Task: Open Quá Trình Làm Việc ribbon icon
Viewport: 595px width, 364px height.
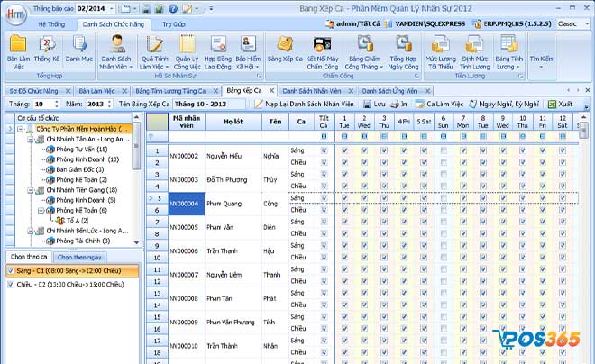Action: tap(154, 52)
